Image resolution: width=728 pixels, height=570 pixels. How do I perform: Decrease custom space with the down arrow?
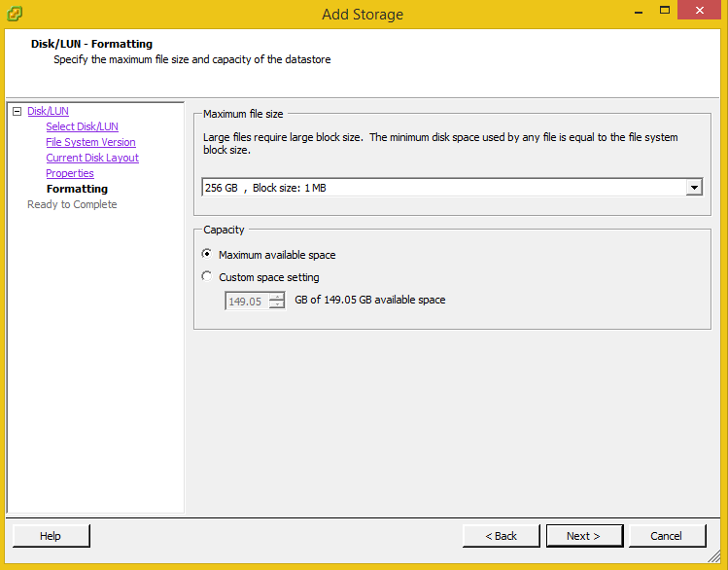[x=277, y=305]
